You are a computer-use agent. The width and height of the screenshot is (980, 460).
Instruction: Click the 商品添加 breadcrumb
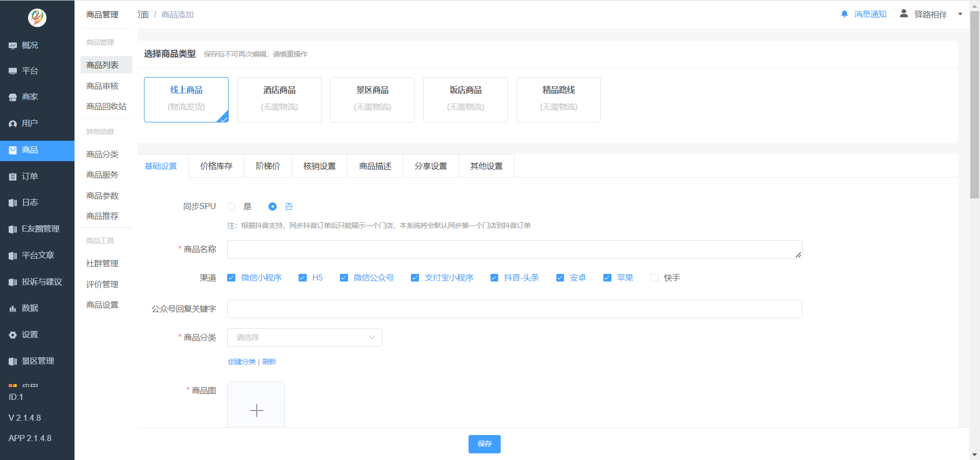[x=178, y=15]
